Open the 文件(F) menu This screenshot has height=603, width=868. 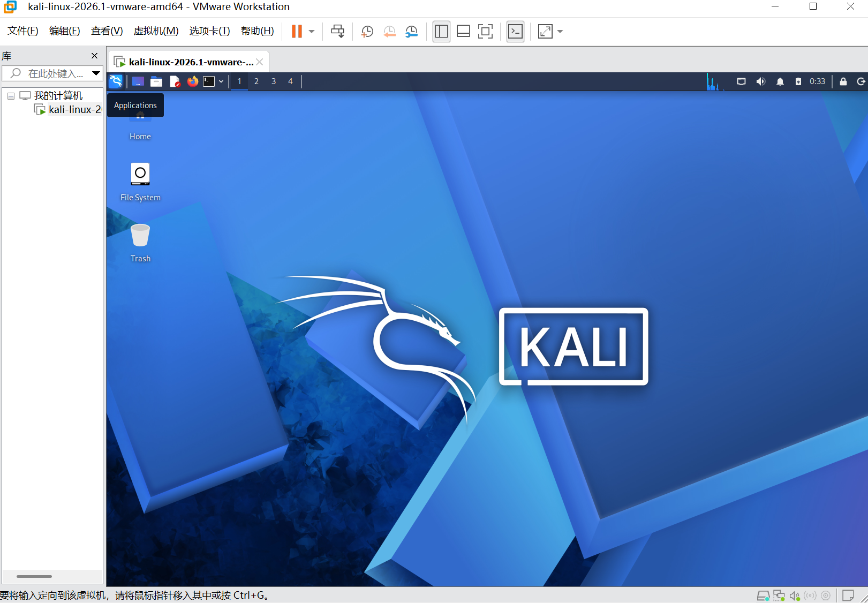[x=23, y=31]
